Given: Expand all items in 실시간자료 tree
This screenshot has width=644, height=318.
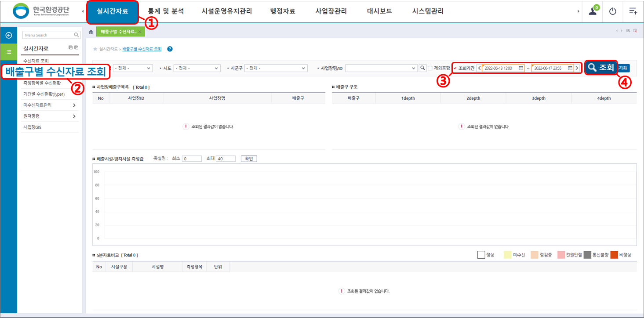Looking at the screenshot, I should tap(70, 47).
